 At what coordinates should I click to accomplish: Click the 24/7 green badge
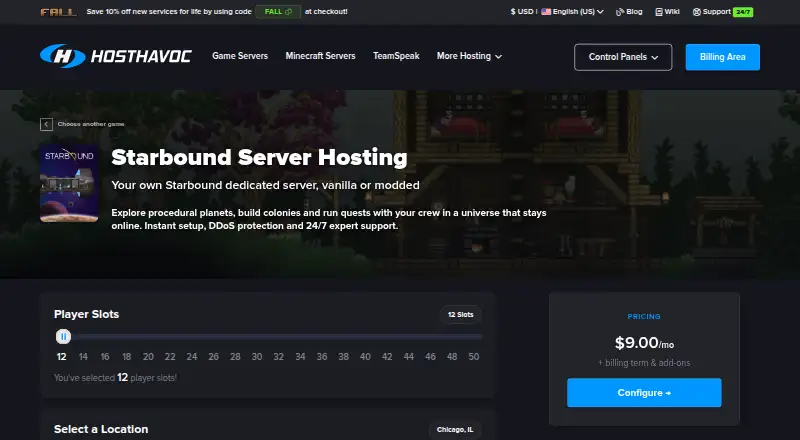743,12
